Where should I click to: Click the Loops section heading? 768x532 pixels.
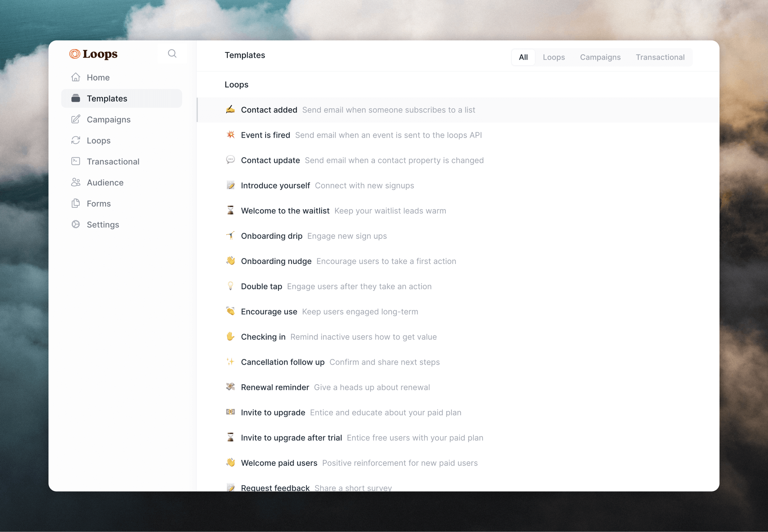pyautogui.click(x=236, y=85)
